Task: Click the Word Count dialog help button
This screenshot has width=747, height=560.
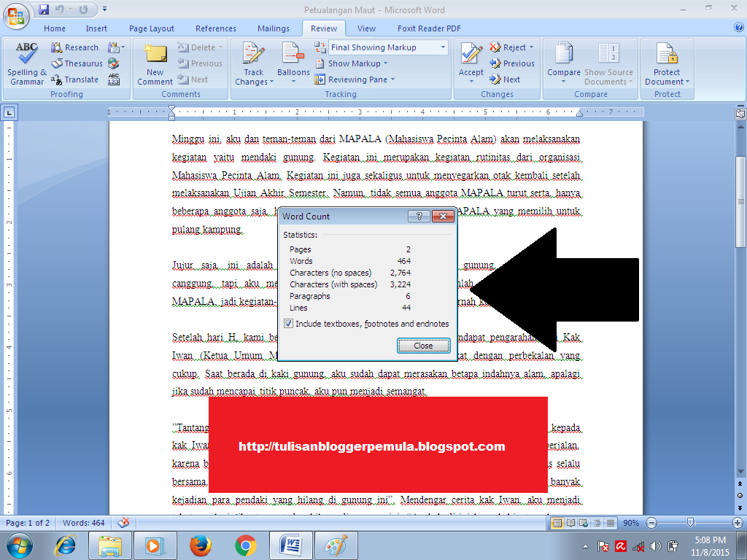Action: [419, 216]
